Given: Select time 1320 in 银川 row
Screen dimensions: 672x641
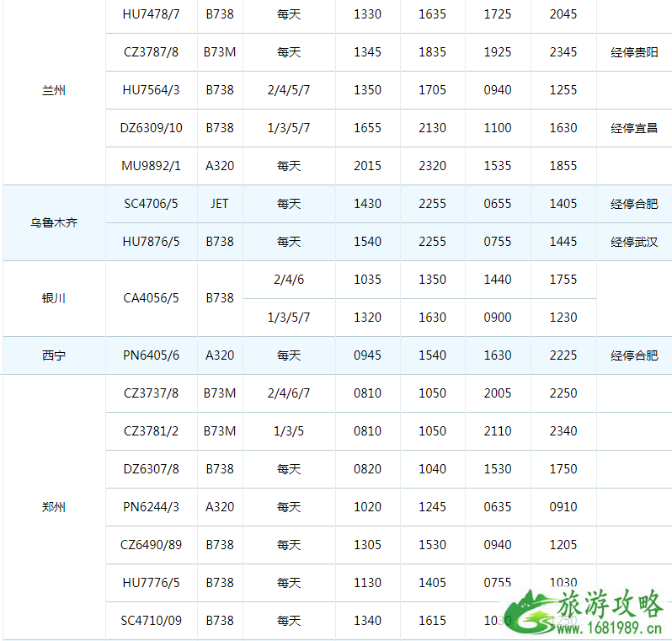Looking at the screenshot, I should pos(367,318).
